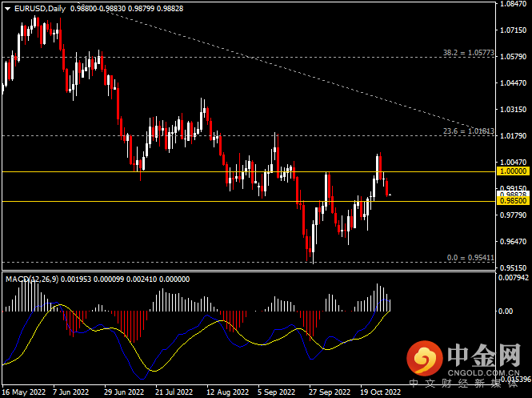Screen dimensions: 532x398
Task: Click the 1.08470 value on price scale
Action: pos(514,4)
